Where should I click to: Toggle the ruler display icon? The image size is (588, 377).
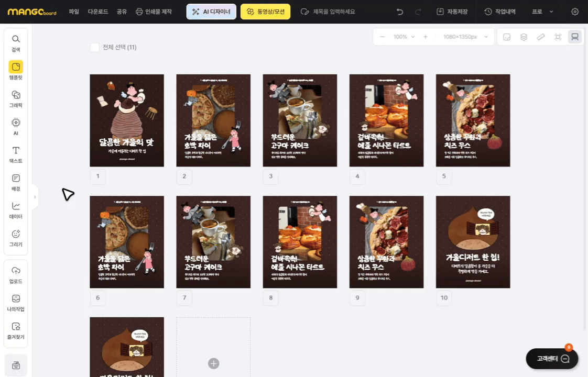coord(541,37)
